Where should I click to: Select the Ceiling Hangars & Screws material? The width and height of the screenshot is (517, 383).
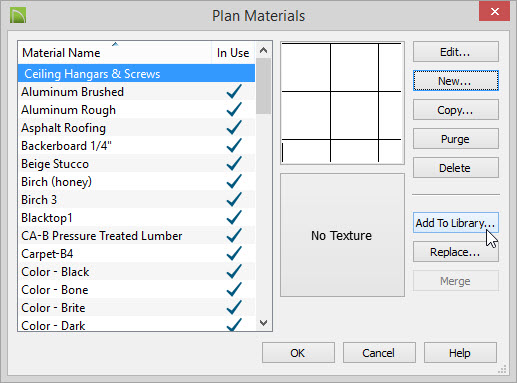pyautogui.click(x=136, y=73)
